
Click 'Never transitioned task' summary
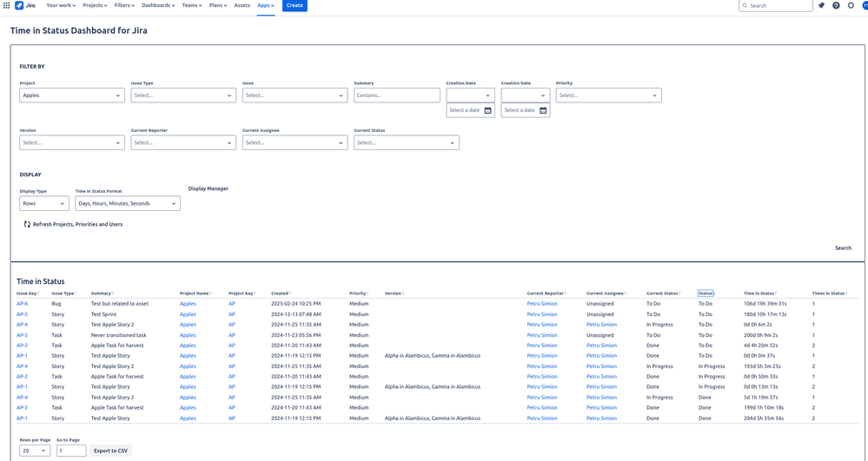(x=118, y=335)
